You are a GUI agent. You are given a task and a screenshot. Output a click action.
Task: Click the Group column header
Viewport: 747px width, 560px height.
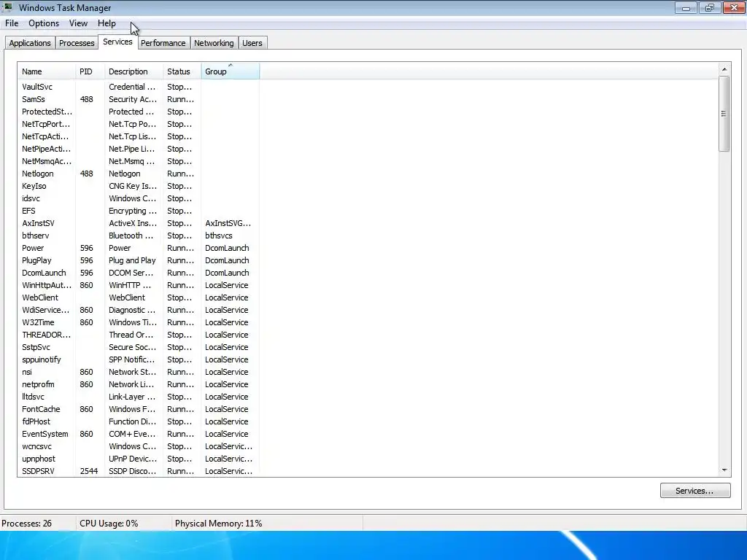tap(231, 71)
